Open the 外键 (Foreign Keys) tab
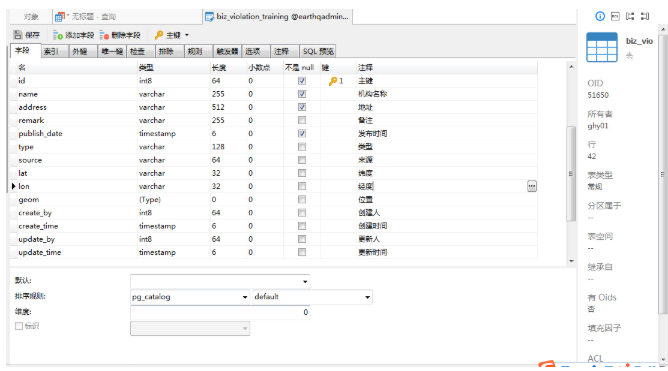Screen dimensions: 668x371 pyautogui.click(x=83, y=51)
